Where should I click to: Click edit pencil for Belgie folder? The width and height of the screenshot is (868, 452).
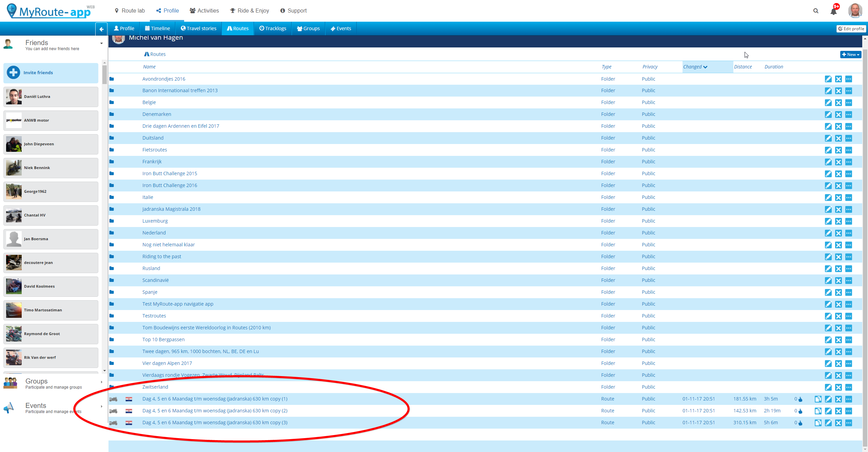pyautogui.click(x=828, y=103)
